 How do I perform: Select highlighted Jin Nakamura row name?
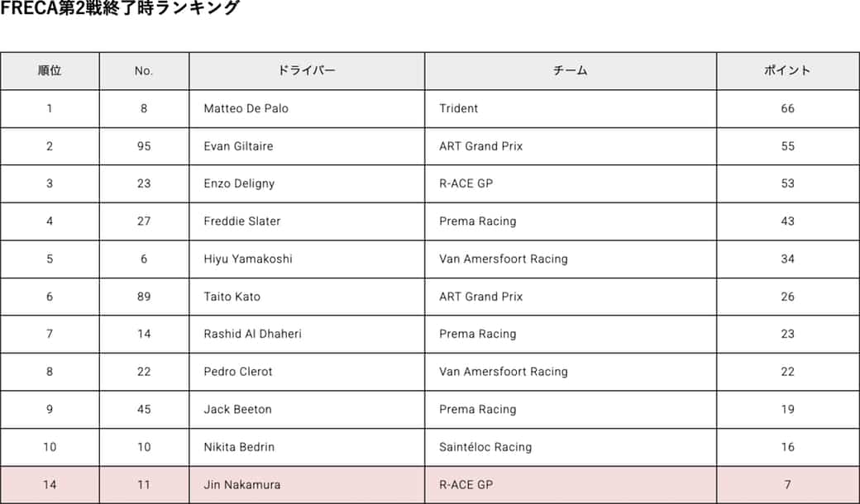coord(241,485)
